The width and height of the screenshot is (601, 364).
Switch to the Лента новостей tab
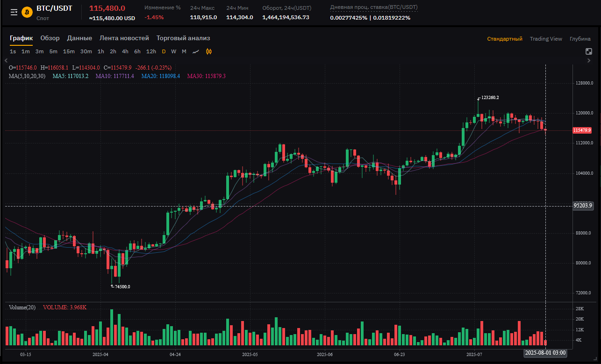[124, 38]
